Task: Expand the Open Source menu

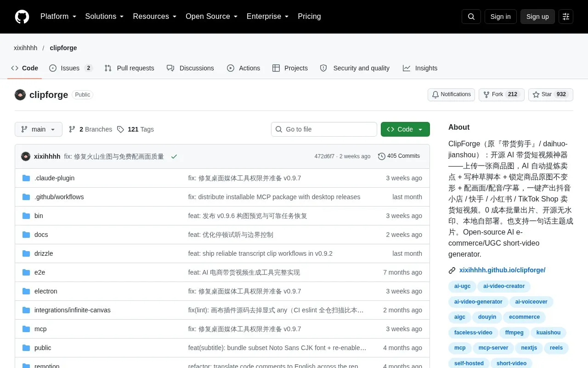Action: tap(212, 17)
